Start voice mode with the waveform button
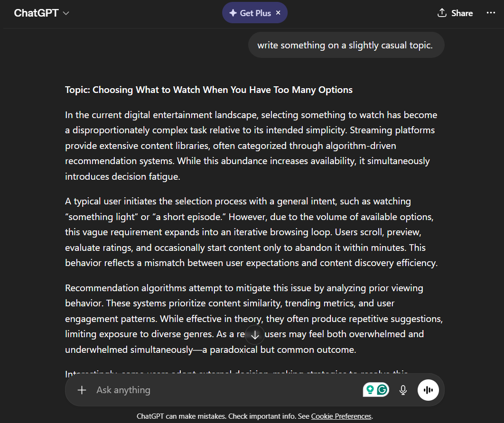This screenshot has height=423, width=504. 428,390
